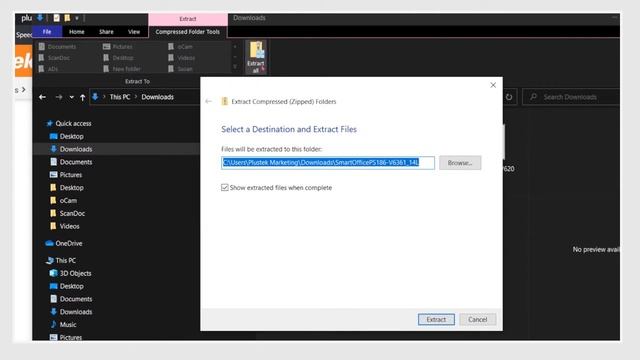Click the New folder quick-access icon in title bar
Viewport: 640px width, 360px height.
[x=67, y=18]
